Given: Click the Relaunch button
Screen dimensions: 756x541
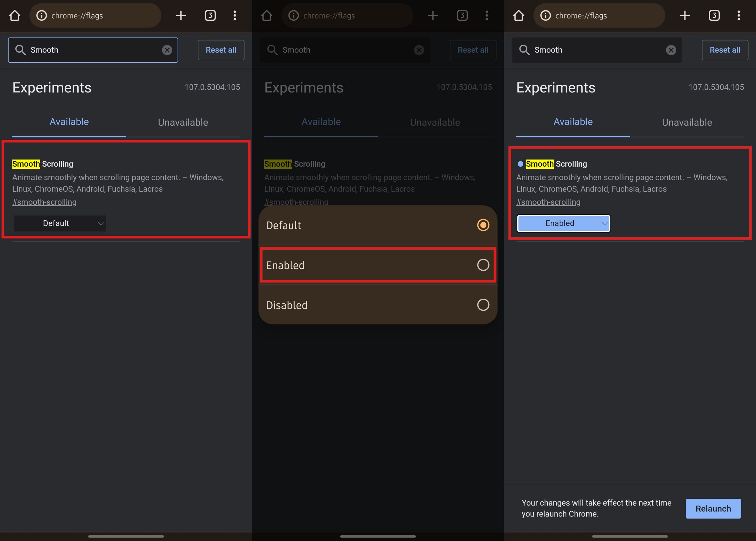Looking at the screenshot, I should (x=713, y=508).
